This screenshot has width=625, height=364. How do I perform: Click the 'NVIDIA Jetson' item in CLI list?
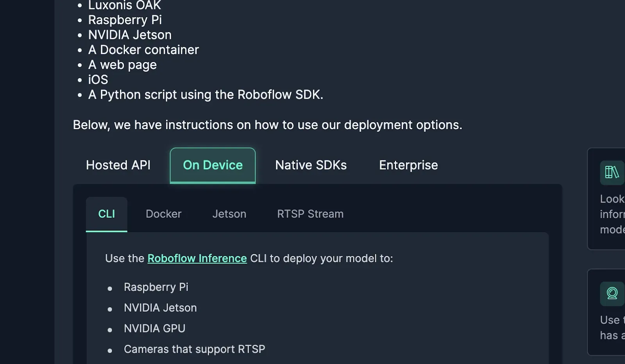160,308
